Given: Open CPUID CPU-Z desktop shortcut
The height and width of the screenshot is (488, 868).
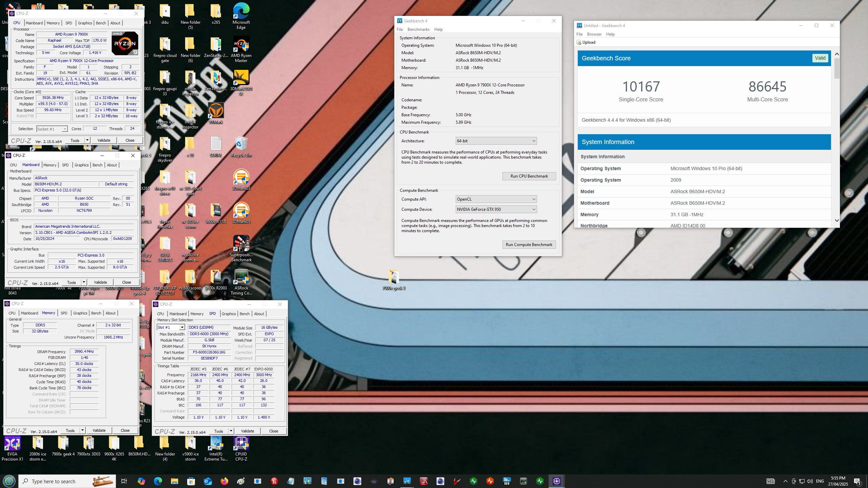Looking at the screenshot, I should (241, 448).
